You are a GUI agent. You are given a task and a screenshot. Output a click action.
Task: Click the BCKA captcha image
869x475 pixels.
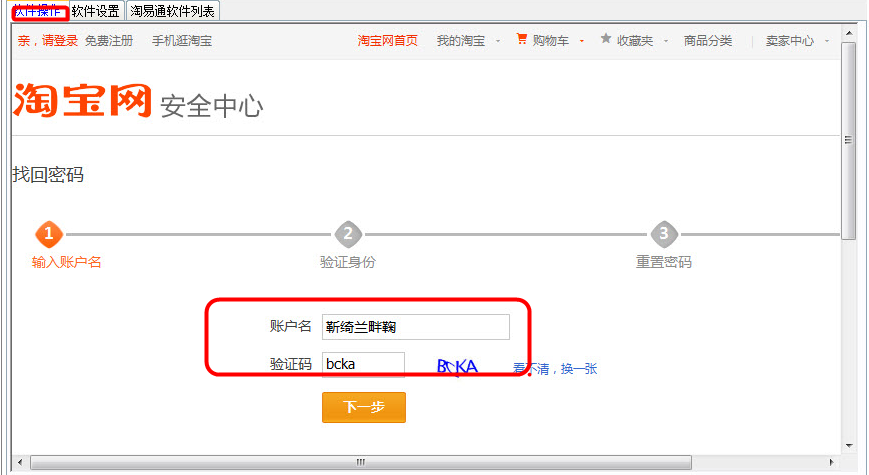(x=457, y=367)
